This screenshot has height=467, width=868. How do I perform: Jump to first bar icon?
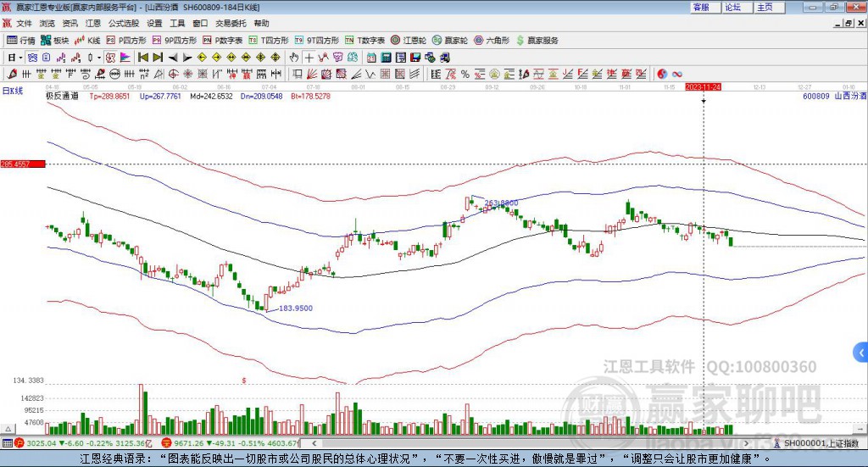pyautogui.click(x=143, y=58)
